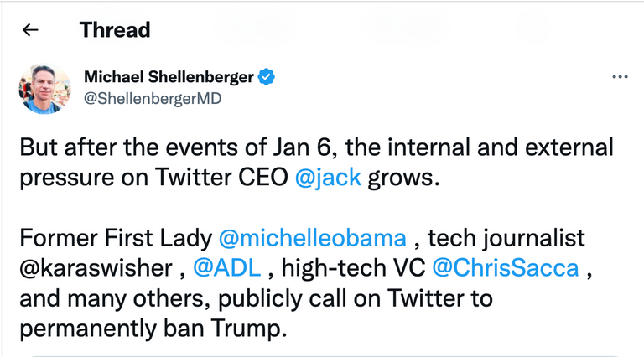The image size is (644, 357).
Task: Open Michael Shellenberger's profile picture
Action: point(44,90)
